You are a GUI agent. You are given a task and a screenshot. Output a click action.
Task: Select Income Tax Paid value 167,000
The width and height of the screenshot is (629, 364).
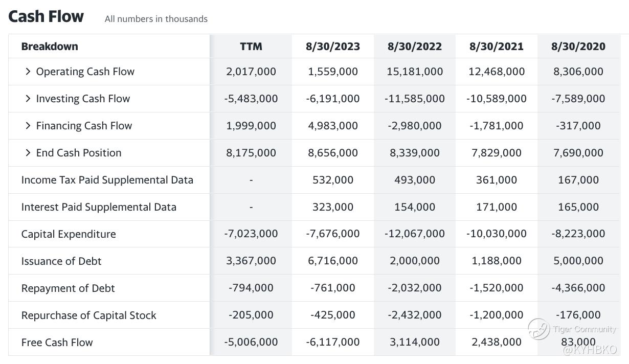578,180
